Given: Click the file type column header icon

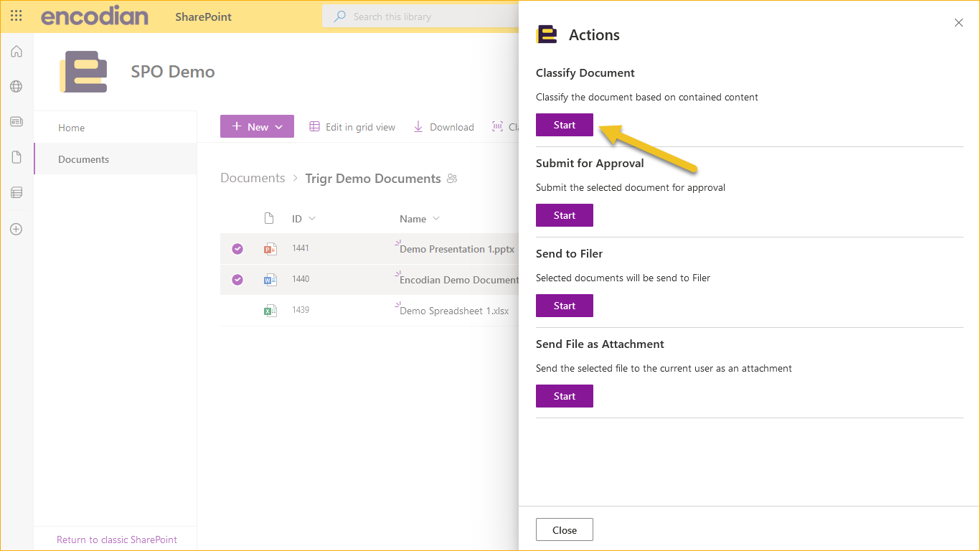Looking at the screenshot, I should (x=269, y=218).
